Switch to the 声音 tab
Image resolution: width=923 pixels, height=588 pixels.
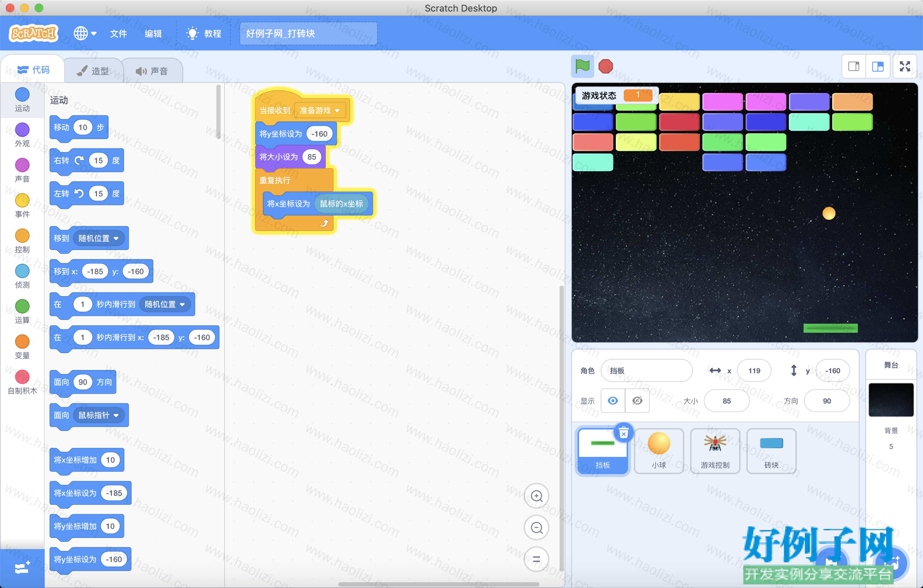152,71
